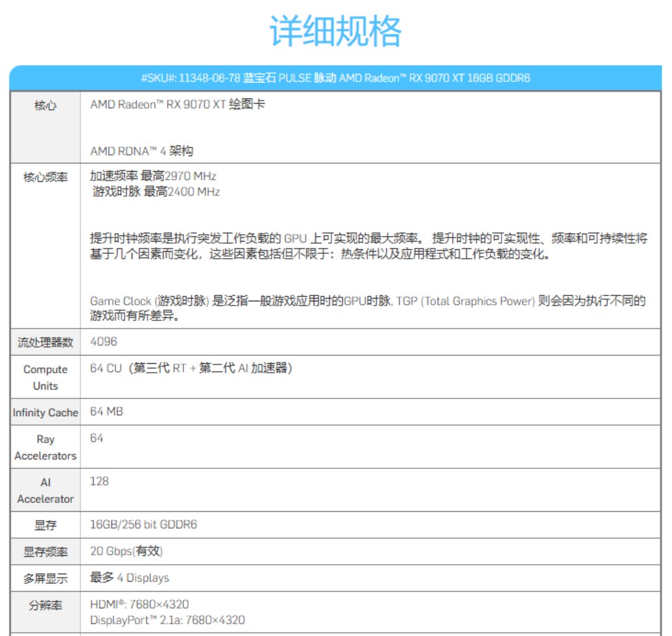Select the DisplayPort 2.1a resolution line
Screen dimensions: 672x636
(167, 620)
